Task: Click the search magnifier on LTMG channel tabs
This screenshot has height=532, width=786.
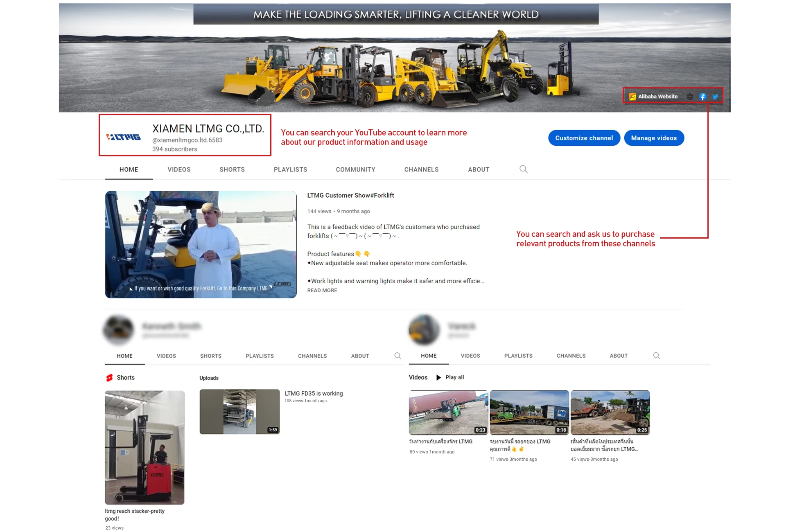Action: (523, 169)
